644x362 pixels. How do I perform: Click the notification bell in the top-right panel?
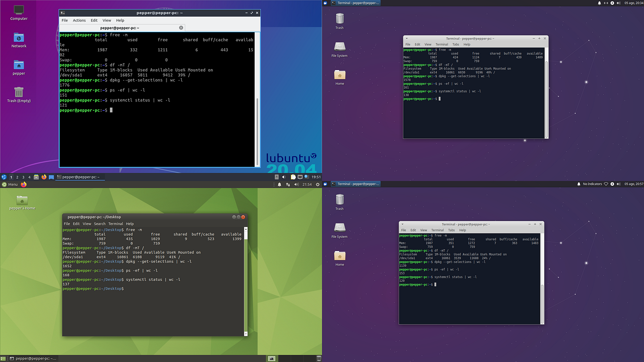click(x=599, y=3)
